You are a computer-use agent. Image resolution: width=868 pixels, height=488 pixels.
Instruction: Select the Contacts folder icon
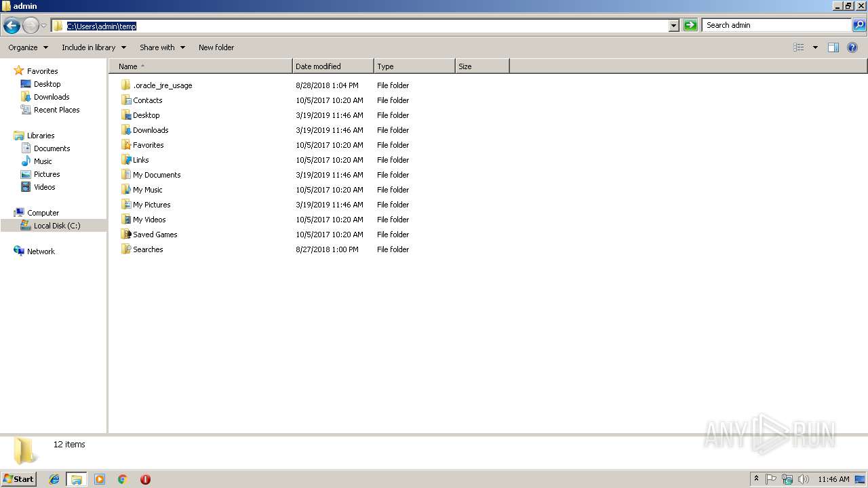pos(125,100)
